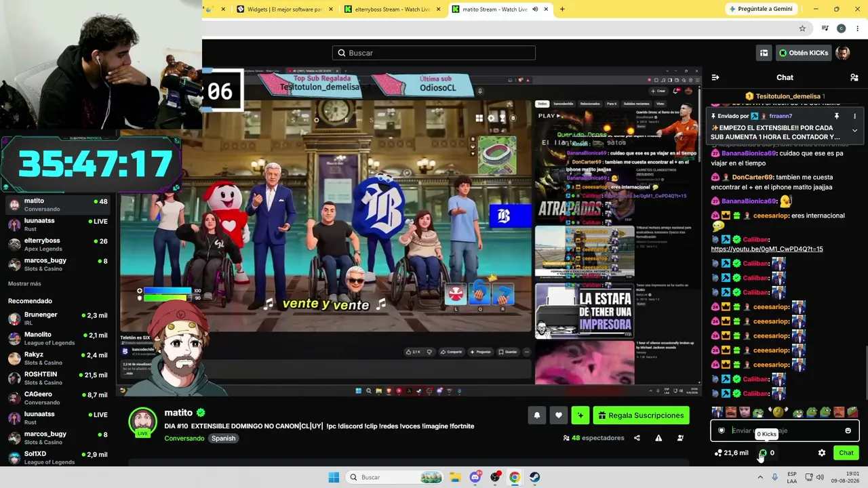
Task: Click Obtén KICKs button
Action: tap(804, 53)
